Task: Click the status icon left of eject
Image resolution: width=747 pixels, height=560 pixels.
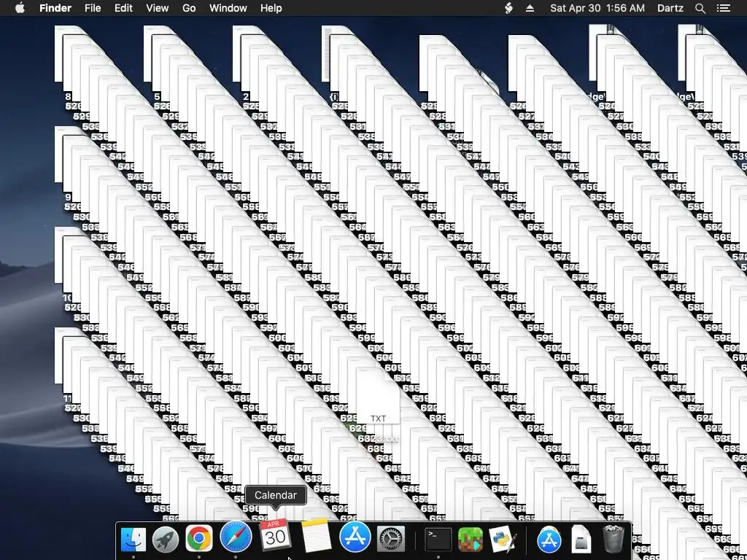Action: coord(508,8)
